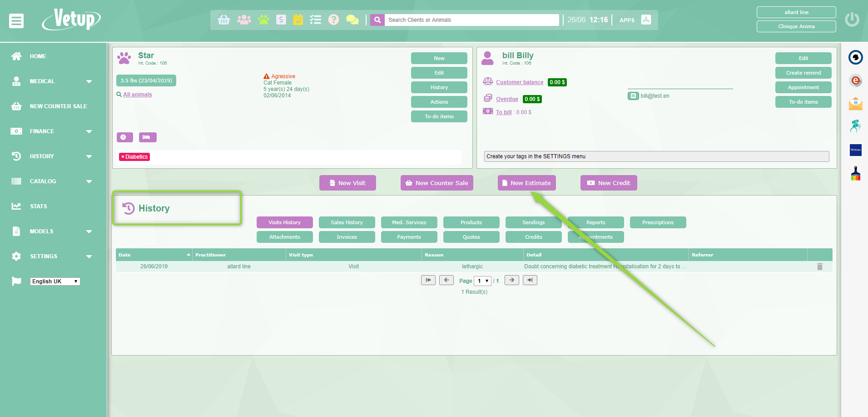Switch to the Prescriptions tab

point(658,222)
